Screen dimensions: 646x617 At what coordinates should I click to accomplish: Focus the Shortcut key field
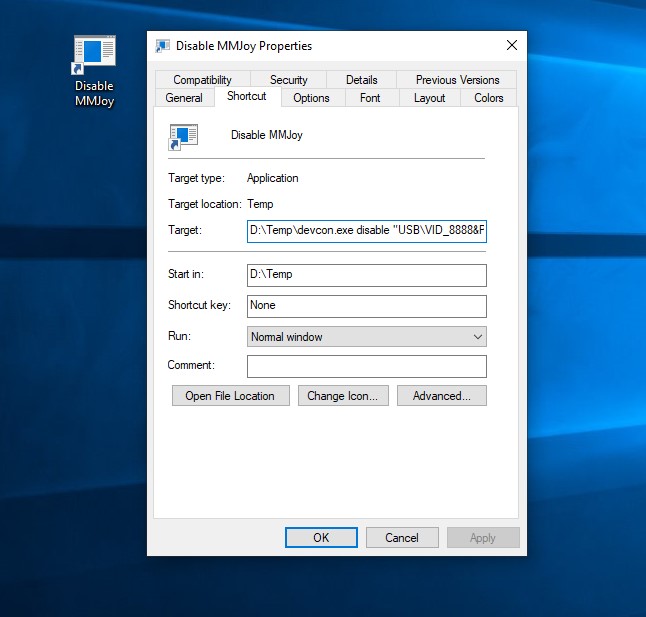(367, 306)
